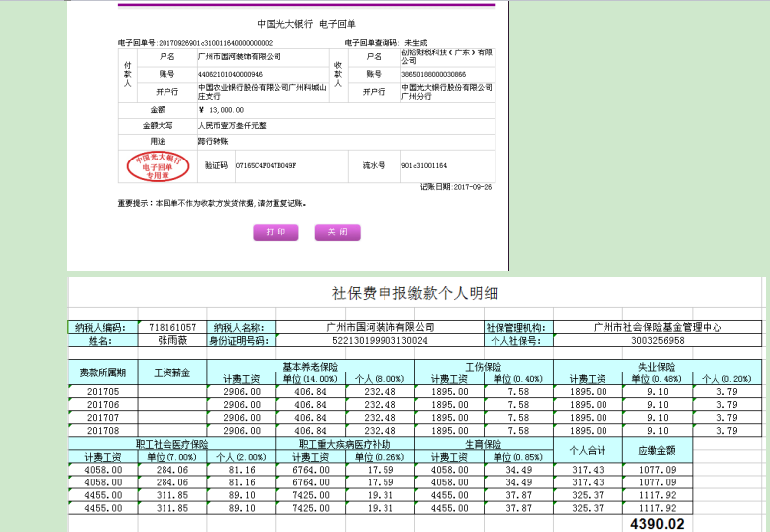Image resolution: width=770 pixels, height=532 pixels.
Task: Click payee bank 中国光大银行股份有限公司广州分行 text
Action: click(x=446, y=92)
